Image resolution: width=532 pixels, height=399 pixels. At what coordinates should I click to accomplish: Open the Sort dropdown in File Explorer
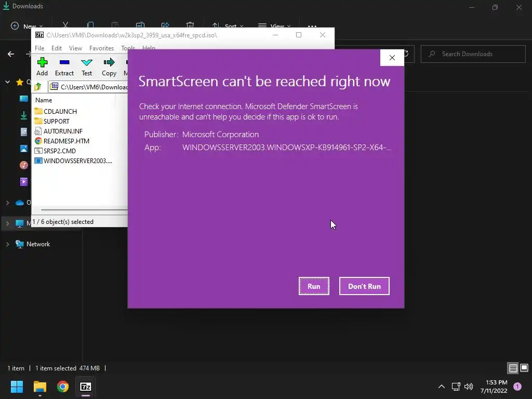click(x=228, y=26)
